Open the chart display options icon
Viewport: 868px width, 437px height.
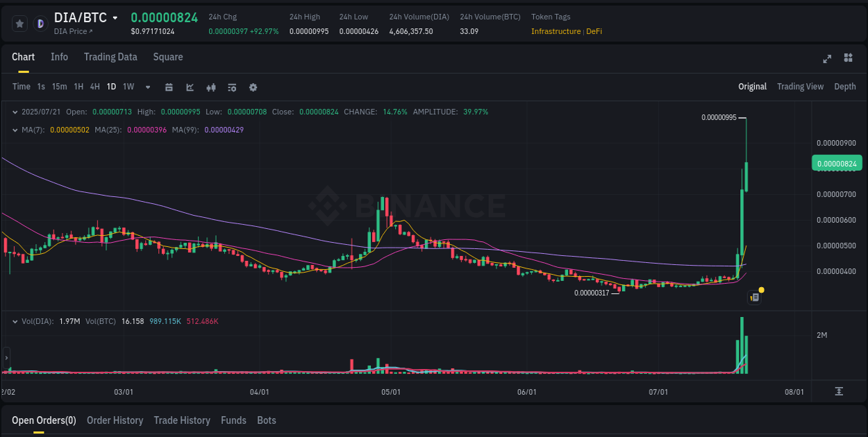231,87
